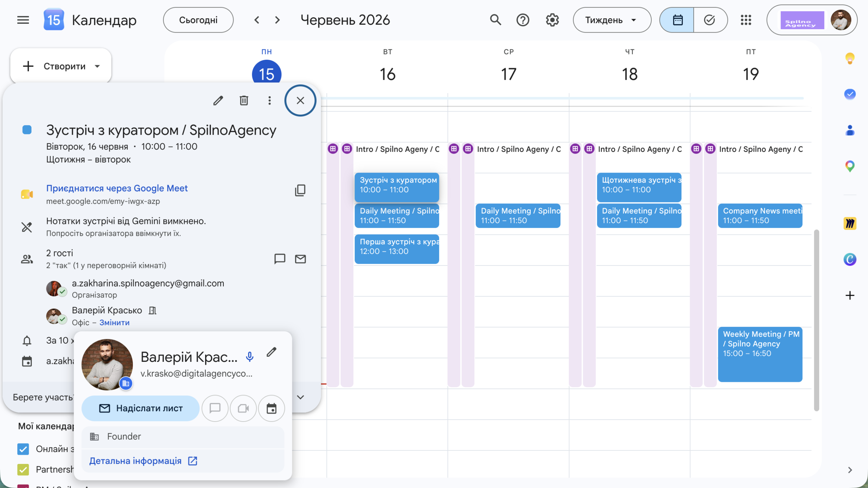This screenshot has width=868, height=488.
Task: Open the main hamburger menu
Action: pos(23,20)
